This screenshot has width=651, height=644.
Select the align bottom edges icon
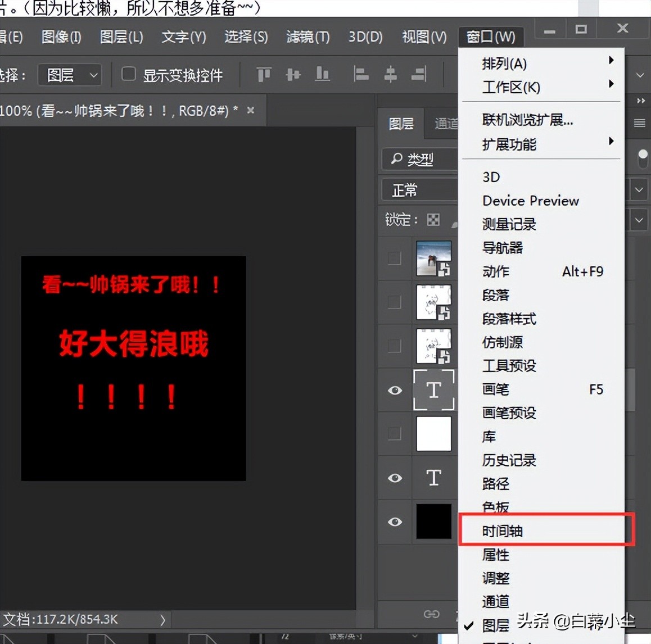[x=322, y=74]
